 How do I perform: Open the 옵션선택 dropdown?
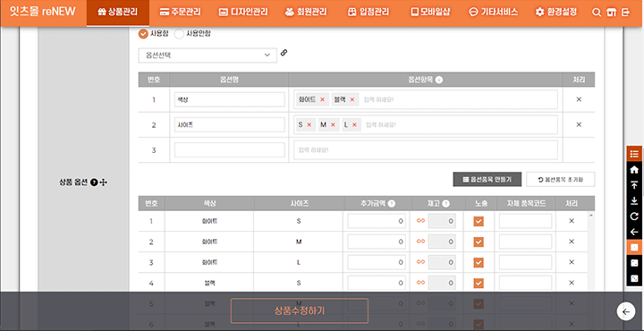click(208, 55)
